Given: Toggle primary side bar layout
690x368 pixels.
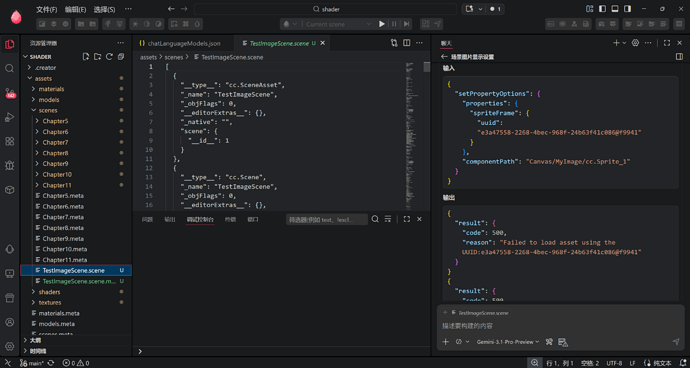Looking at the screenshot, I should (602, 9).
